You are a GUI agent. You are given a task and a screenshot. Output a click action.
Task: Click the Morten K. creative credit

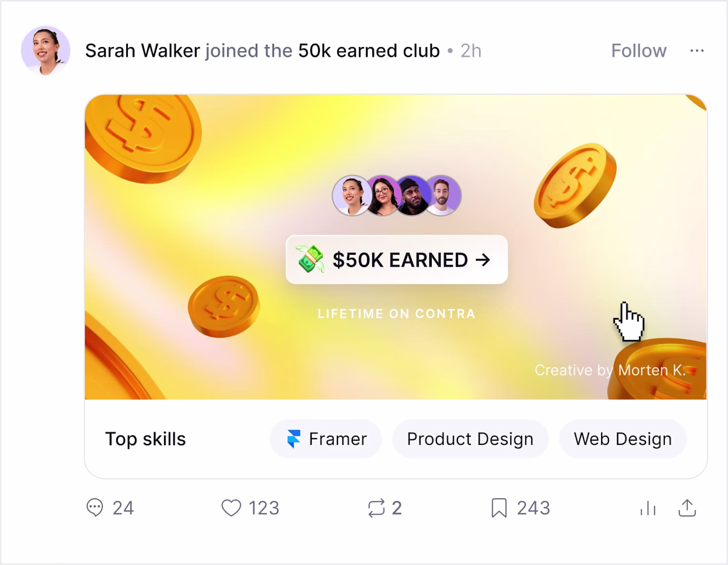point(652,370)
